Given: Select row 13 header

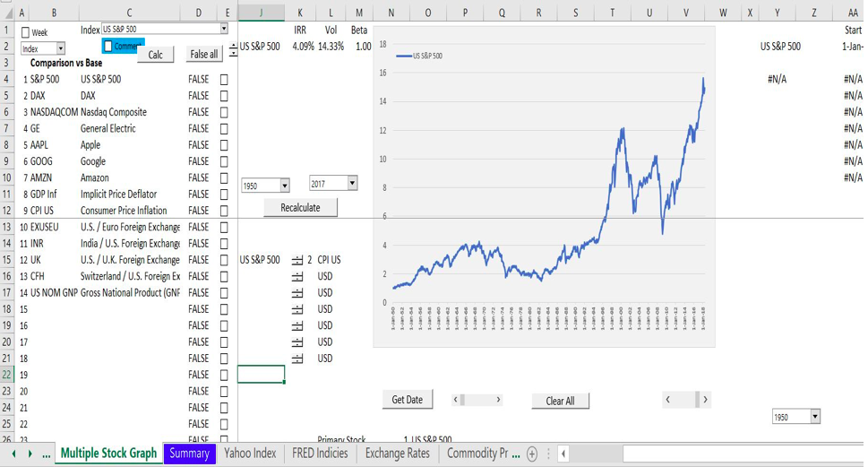Looking at the screenshot, I should tap(6, 227).
